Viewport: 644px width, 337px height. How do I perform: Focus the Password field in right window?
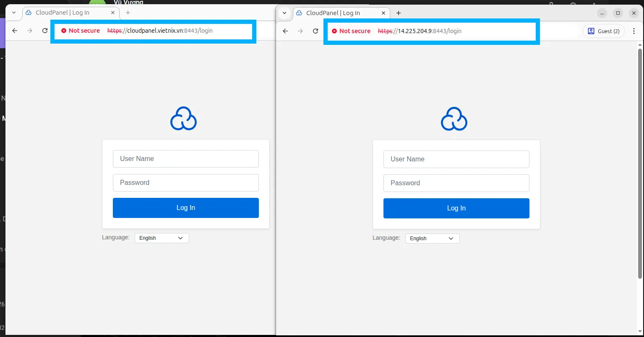456,183
